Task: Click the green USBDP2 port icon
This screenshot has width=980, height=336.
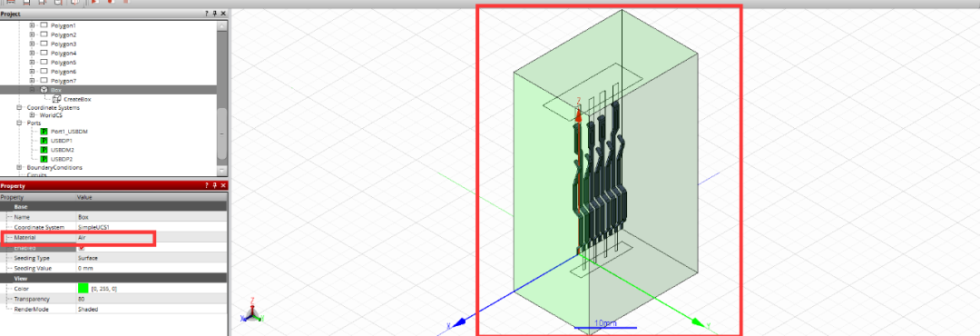Action: point(44,160)
